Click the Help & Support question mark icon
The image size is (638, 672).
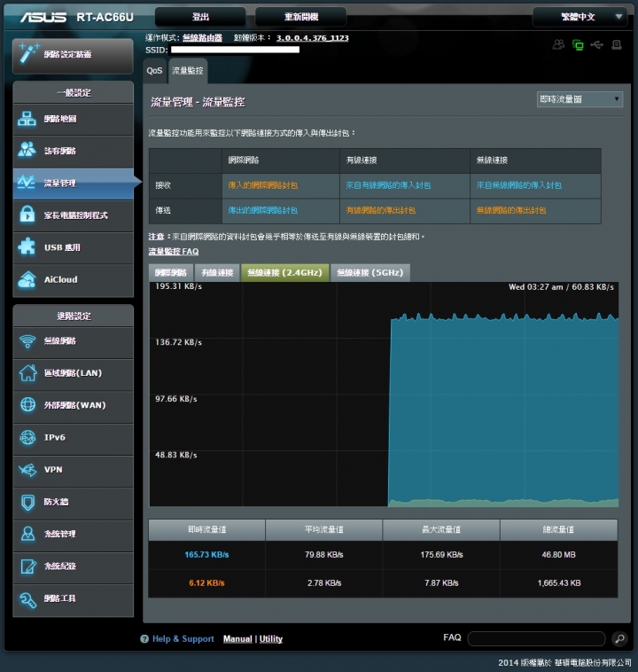[x=144, y=639]
